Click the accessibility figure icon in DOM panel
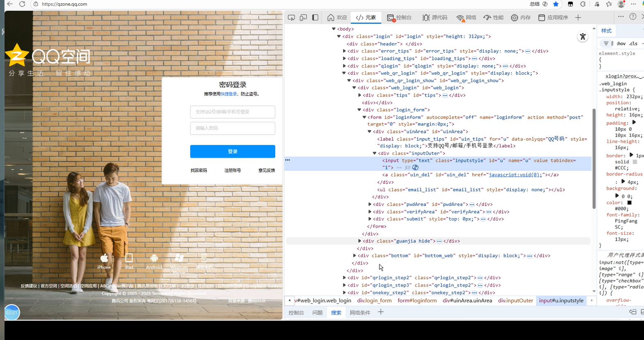This screenshot has height=340, width=644. point(583,37)
